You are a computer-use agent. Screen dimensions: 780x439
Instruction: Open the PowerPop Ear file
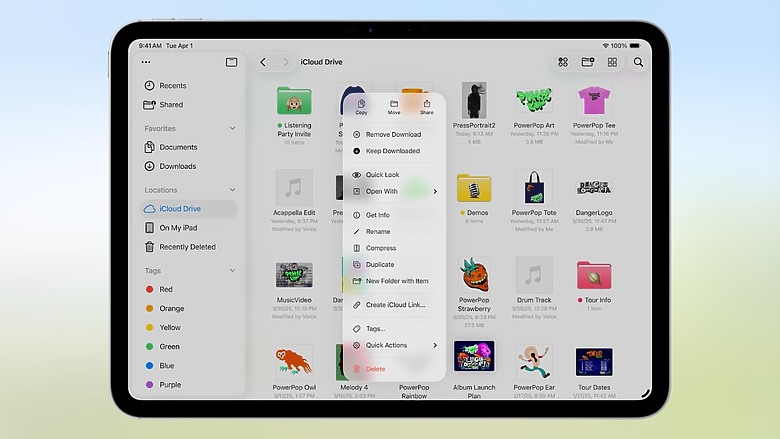pyautogui.click(x=534, y=362)
